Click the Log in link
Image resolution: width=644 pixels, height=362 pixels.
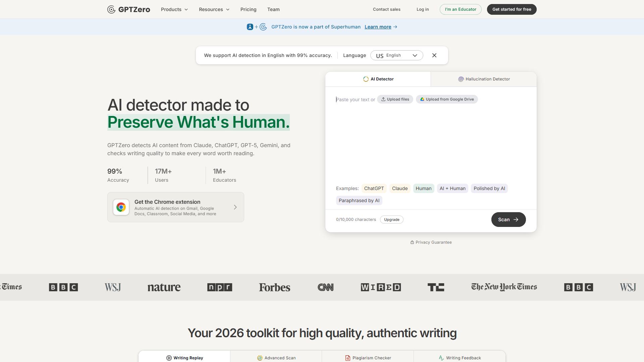tap(423, 9)
